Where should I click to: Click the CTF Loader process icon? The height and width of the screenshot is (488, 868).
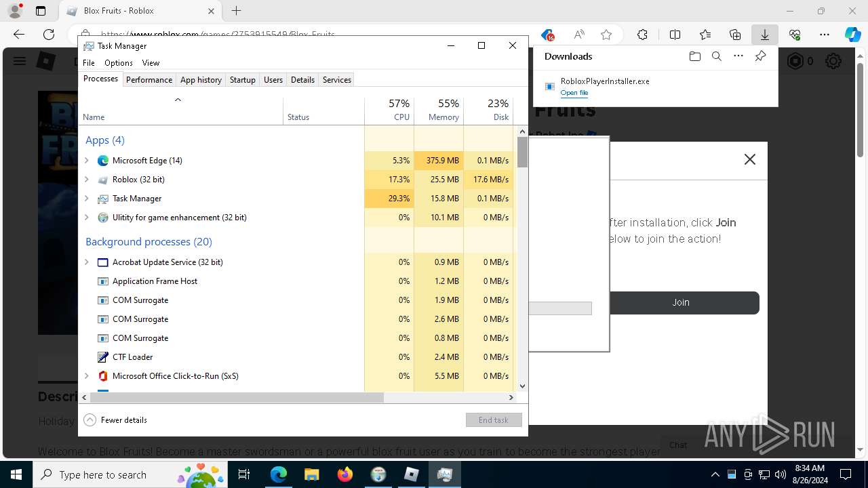(x=103, y=357)
